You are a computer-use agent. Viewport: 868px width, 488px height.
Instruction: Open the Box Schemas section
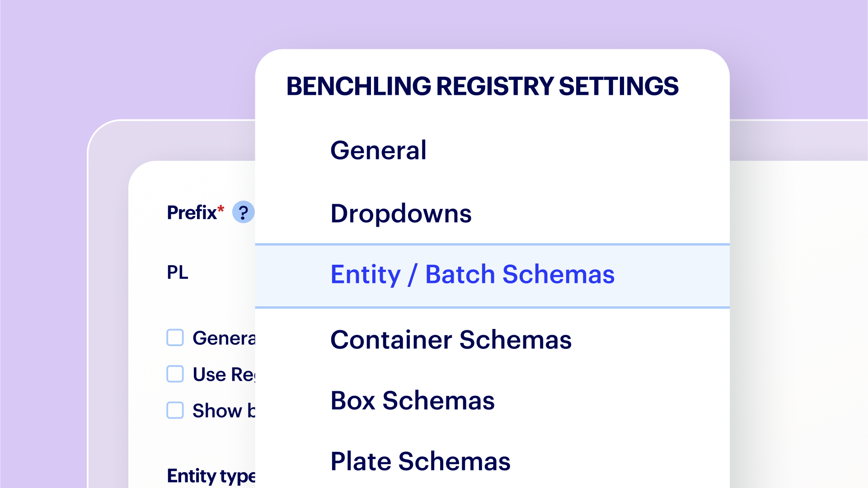[413, 400]
